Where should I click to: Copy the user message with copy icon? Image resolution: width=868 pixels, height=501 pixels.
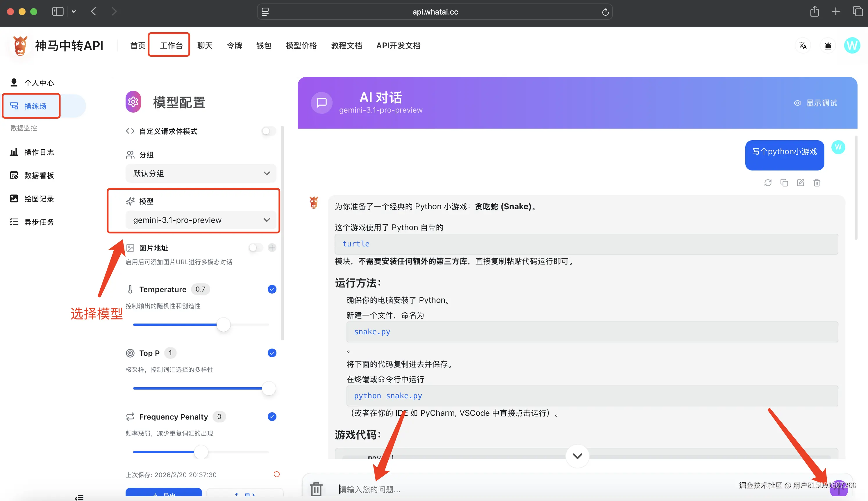click(784, 183)
